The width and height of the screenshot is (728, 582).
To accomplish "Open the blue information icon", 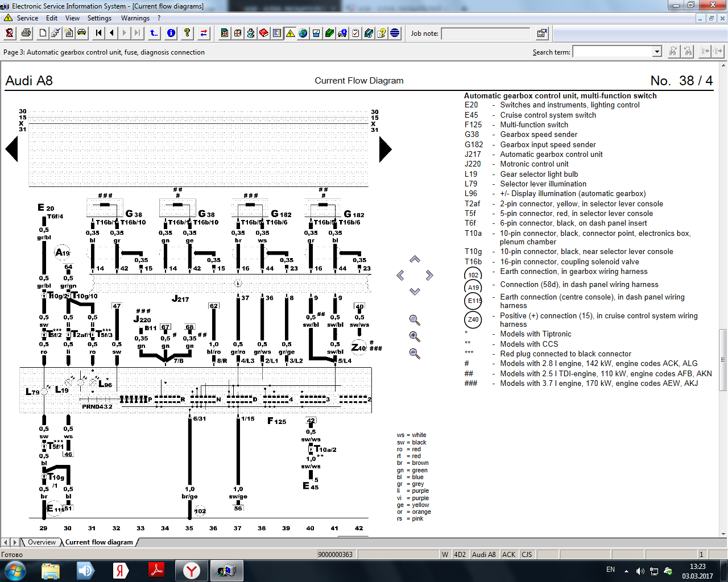I will pos(171,33).
